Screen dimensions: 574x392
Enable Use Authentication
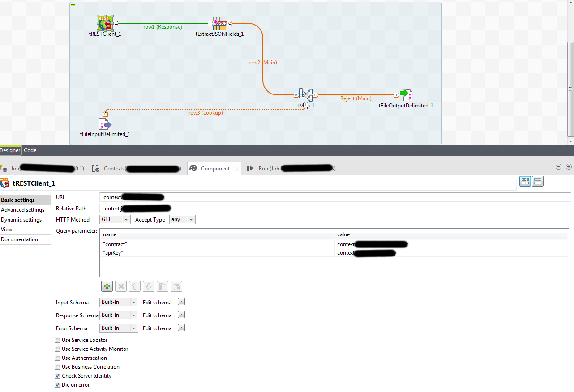point(57,358)
